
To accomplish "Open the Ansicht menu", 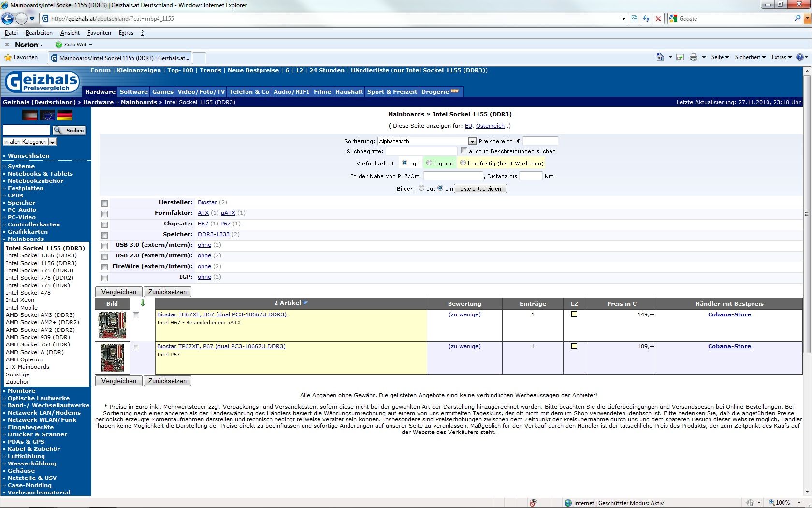I will (70, 33).
